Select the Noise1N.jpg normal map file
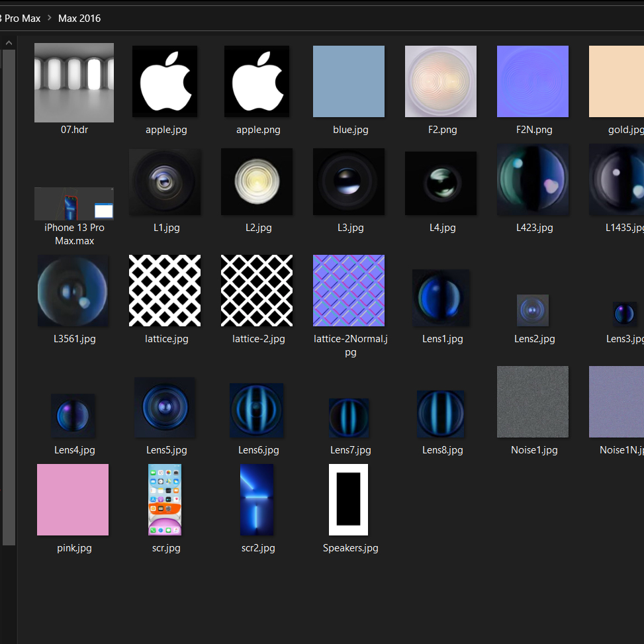Viewport: 644px width, 644px height. point(616,402)
